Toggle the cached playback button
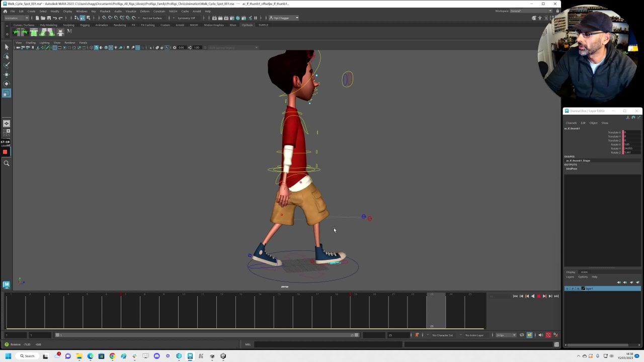Viewport: 644px width, 362px height. 529,335
